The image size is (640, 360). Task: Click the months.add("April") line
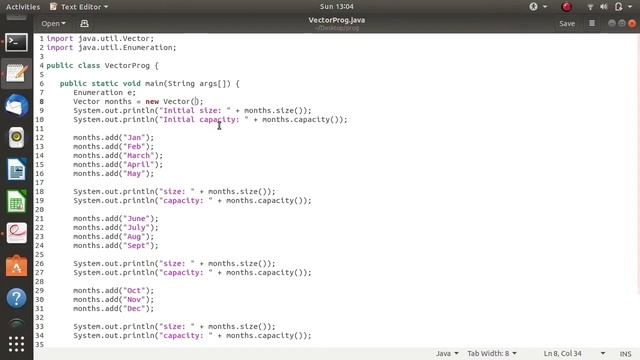[x=118, y=164]
